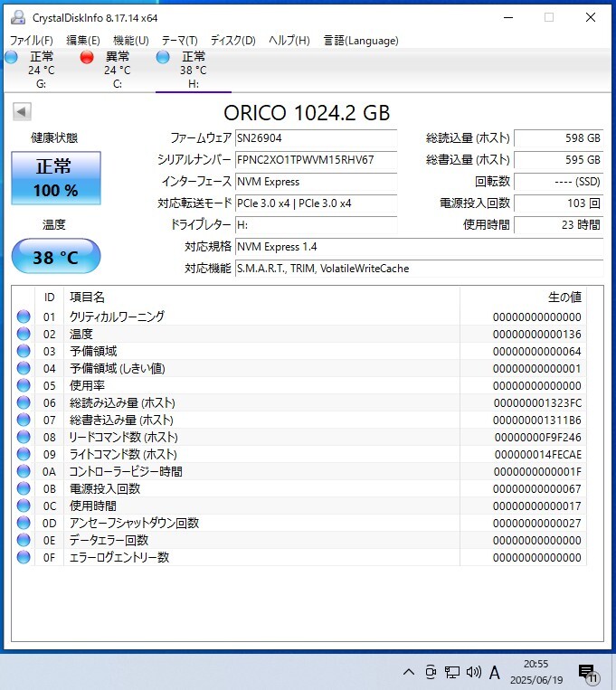The width and height of the screenshot is (616, 690).
Task: Click taskbar clock 20:55 2025/06/19
Action: 536,672
